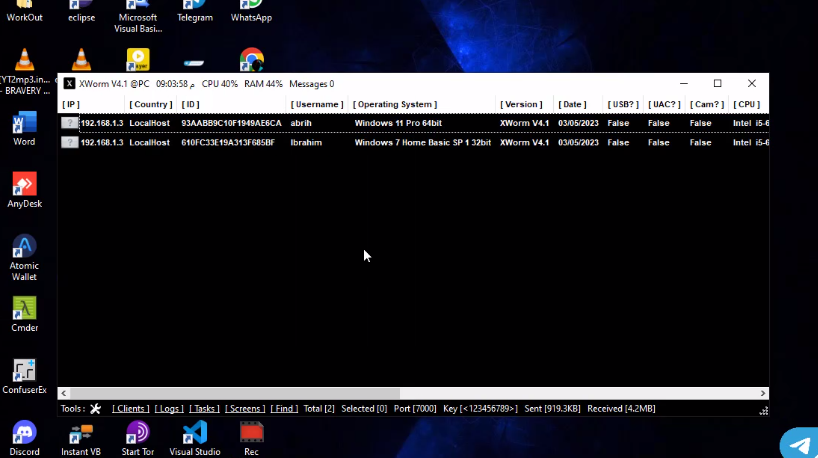
Task: Sort by the [ IP ] column header
Action: [x=71, y=104]
